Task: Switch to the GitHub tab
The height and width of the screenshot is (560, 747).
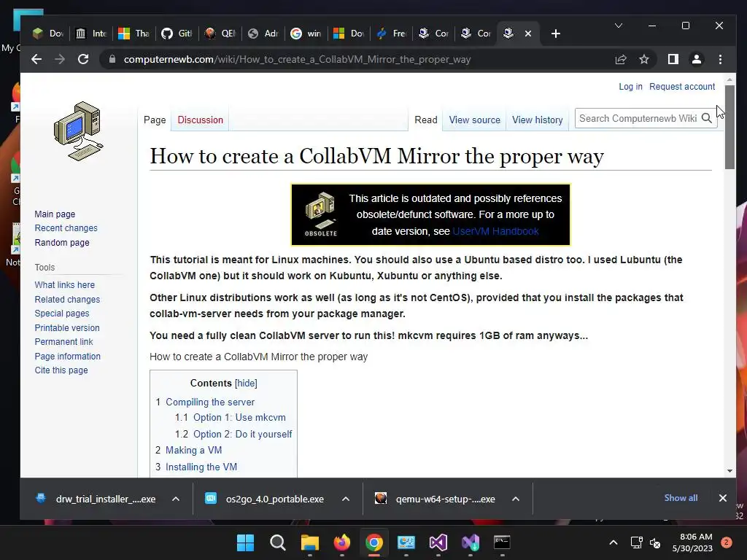Action: 177,34
